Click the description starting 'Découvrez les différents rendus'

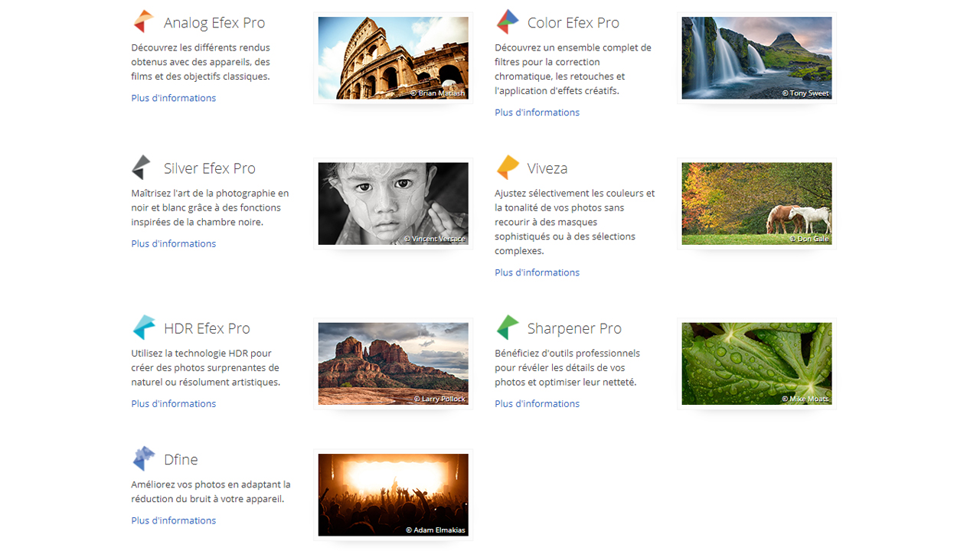(201, 62)
